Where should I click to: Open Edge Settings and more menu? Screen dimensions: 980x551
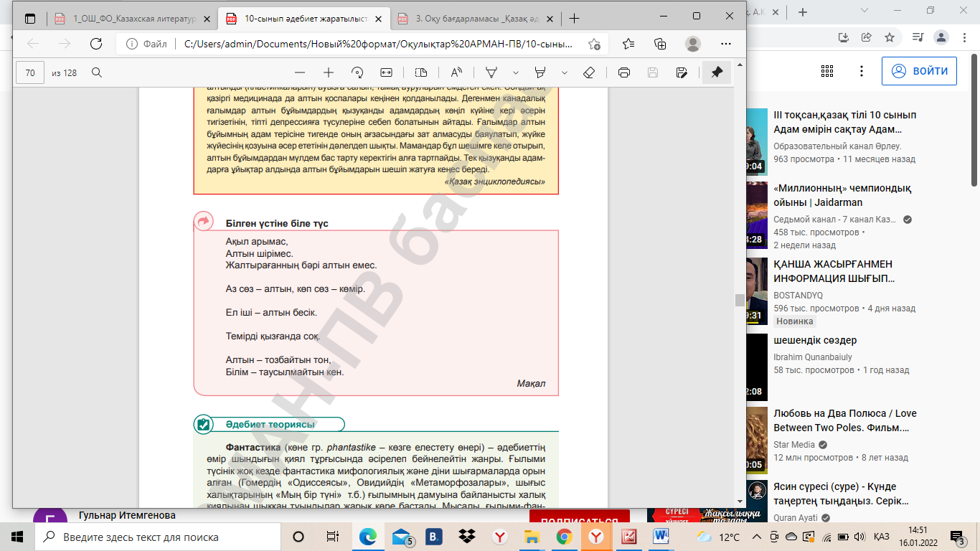(x=725, y=44)
